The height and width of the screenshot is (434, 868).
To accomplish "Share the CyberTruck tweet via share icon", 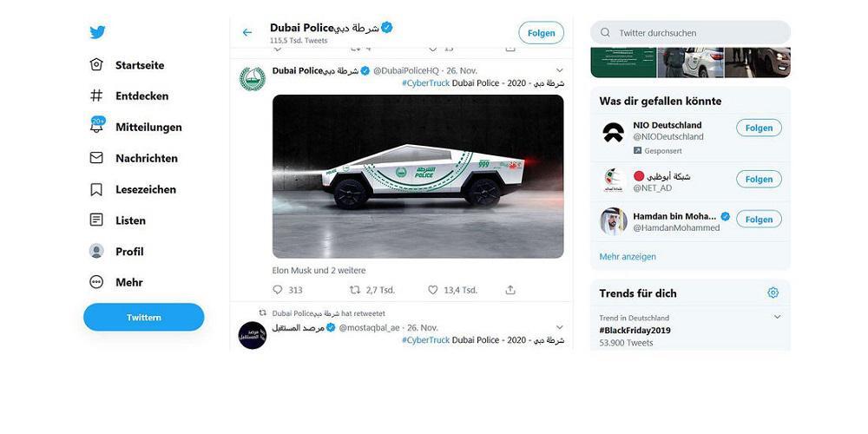I will [x=510, y=290].
